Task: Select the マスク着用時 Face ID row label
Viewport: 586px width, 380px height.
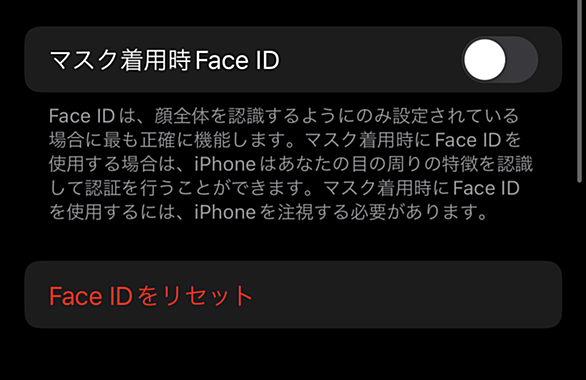Action: [164, 60]
